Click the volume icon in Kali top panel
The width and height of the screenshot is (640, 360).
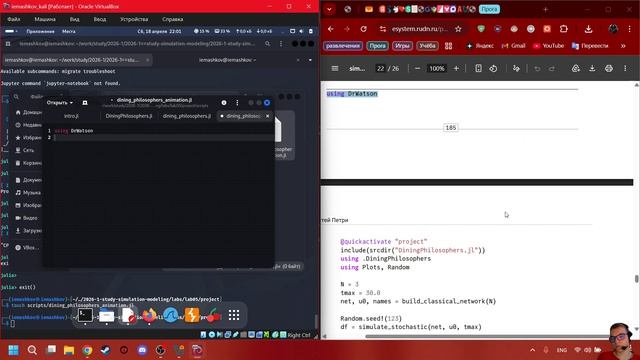[x=301, y=31]
